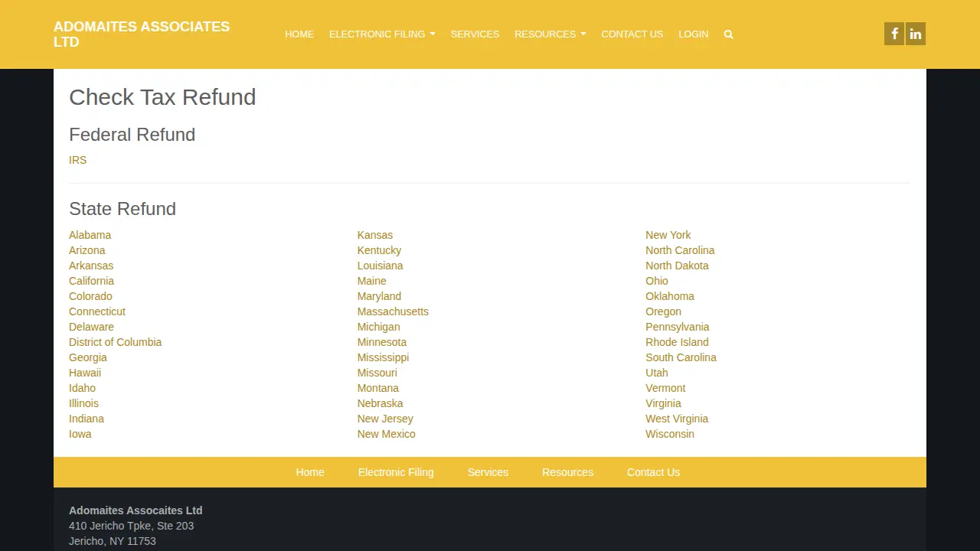980x551 pixels.
Task: Open Contact Us in top navigation
Action: 632,34
